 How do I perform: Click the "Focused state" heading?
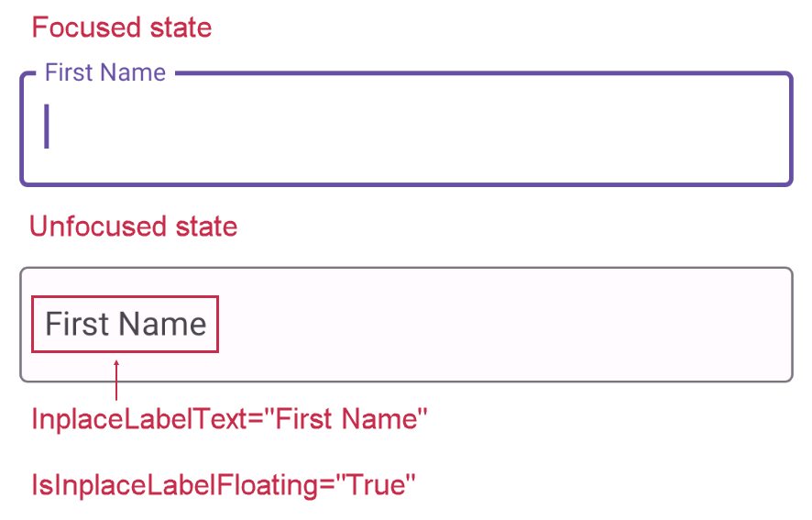(x=122, y=28)
